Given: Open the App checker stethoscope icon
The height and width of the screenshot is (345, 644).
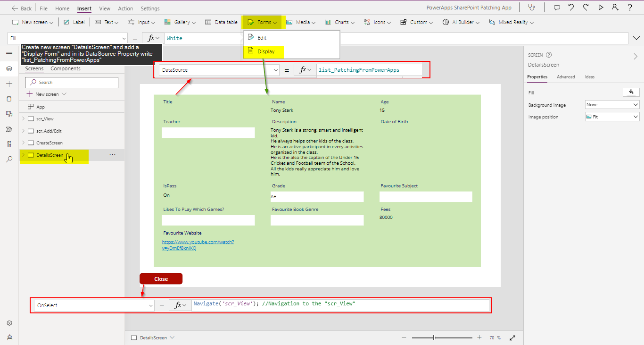Looking at the screenshot, I should click(x=532, y=8).
